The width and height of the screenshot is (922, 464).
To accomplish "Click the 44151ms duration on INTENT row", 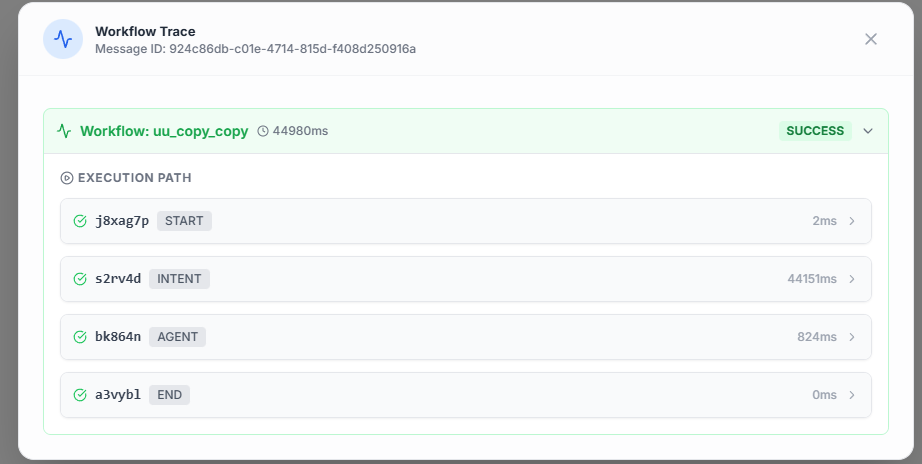I will click(x=811, y=279).
